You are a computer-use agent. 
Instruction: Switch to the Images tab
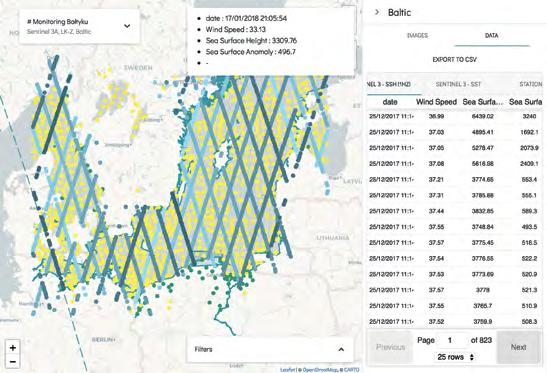coord(417,35)
